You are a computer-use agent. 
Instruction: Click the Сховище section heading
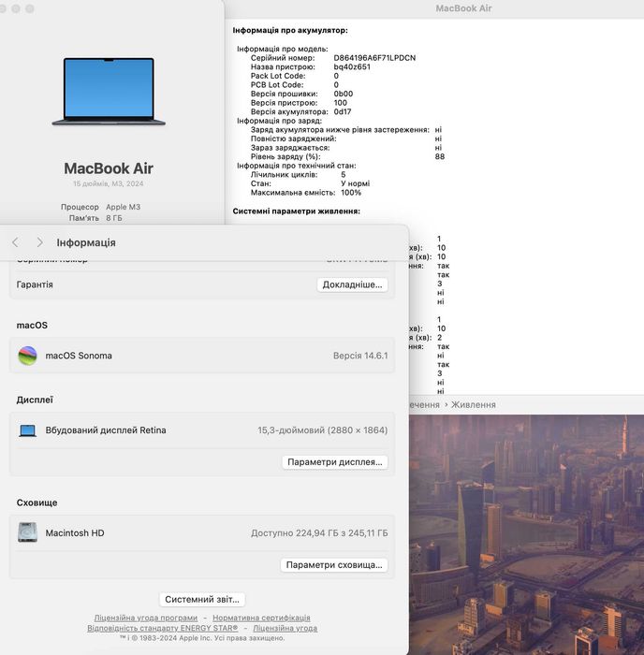pyautogui.click(x=37, y=502)
